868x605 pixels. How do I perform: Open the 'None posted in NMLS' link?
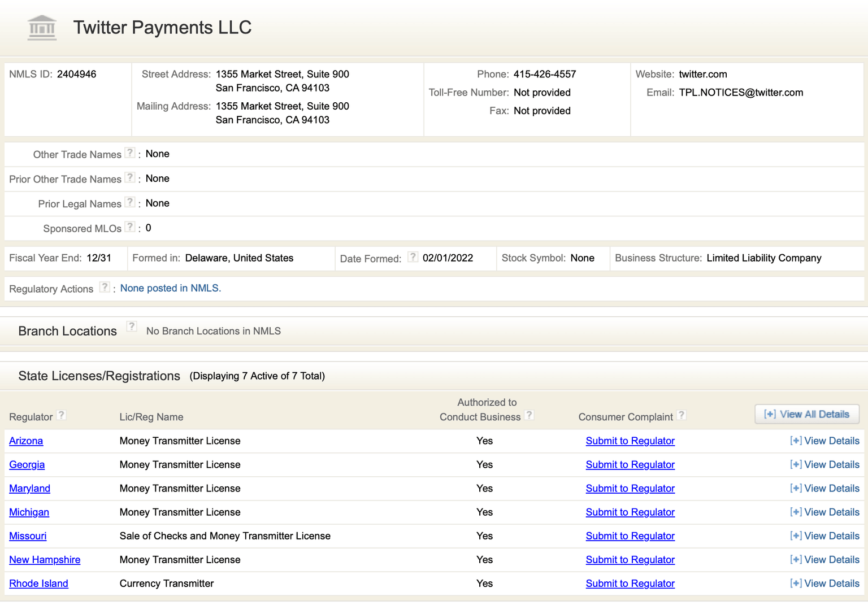pos(170,288)
